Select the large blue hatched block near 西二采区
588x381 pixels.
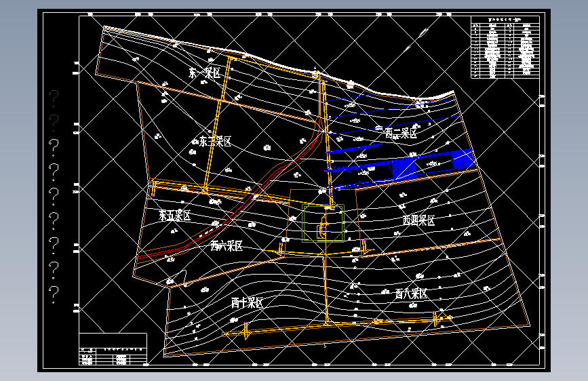point(404,169)
